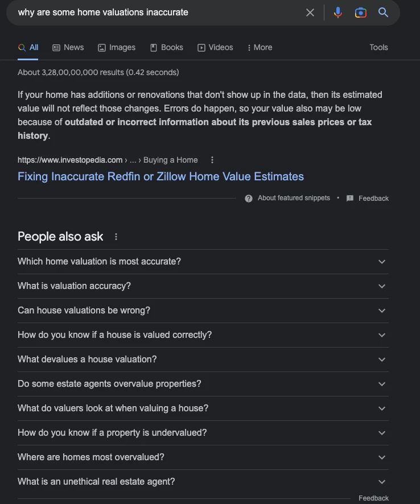Expand "Do some estate agents overvalue properties?"
This screenshot has width=420, height=504.
[x=203, y=384]
